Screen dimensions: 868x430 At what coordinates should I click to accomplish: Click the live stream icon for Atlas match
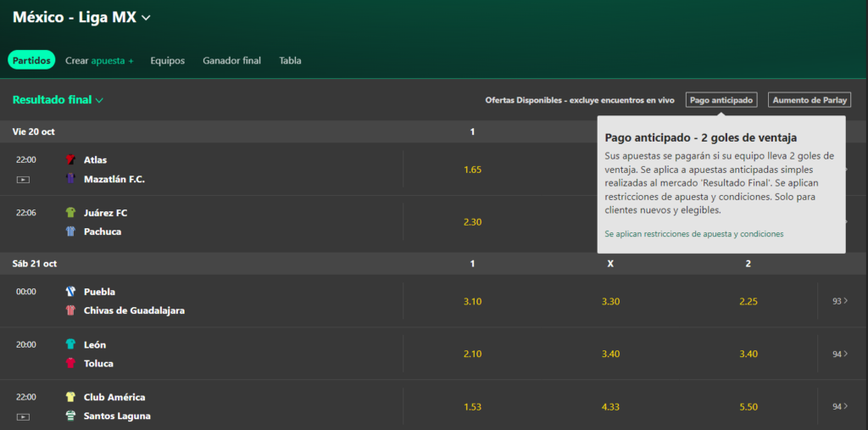(x=23, y=180)
